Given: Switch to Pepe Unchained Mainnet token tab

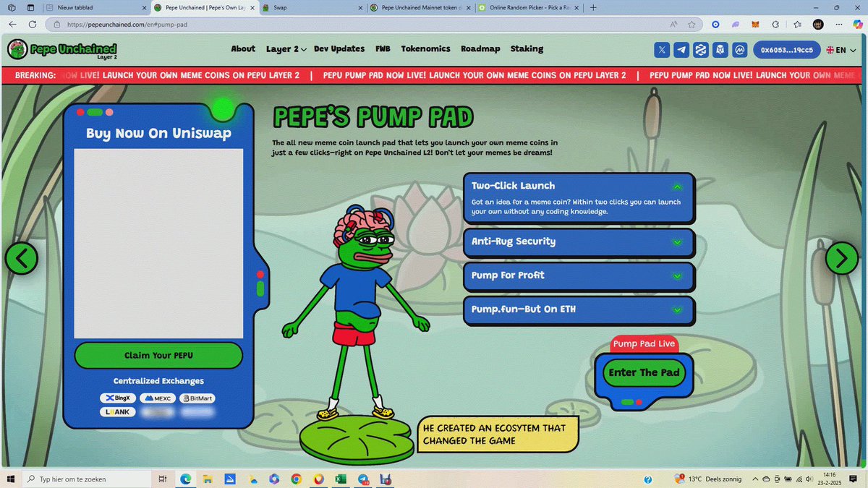Looking at the screenshot, I should point(420,7).
